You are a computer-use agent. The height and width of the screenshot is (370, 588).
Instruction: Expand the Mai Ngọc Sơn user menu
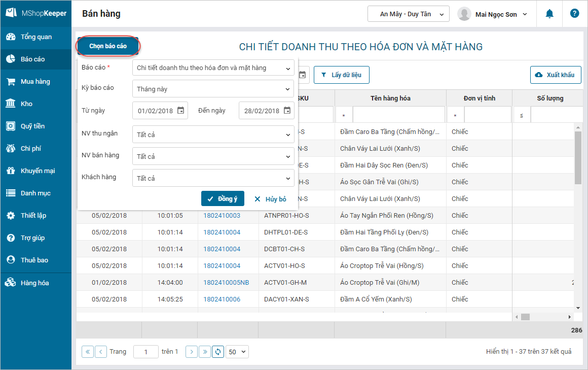(x=501, y=14)
